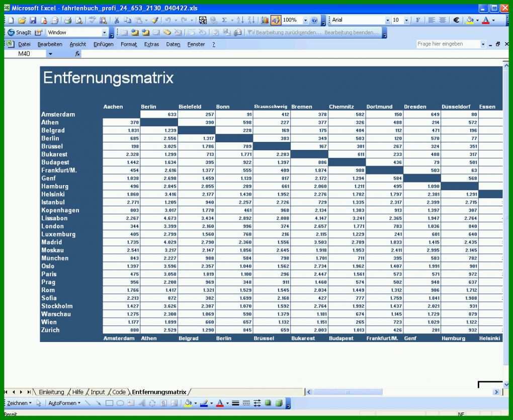Open print preview magnifier icon
The height and width of the screenshot is (420, 513).
click(79, 20)
